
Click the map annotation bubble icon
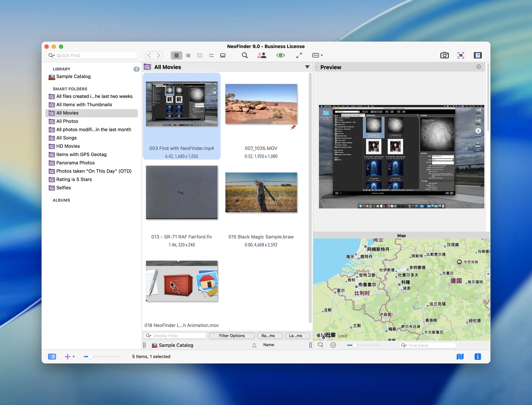pos(320,345)
